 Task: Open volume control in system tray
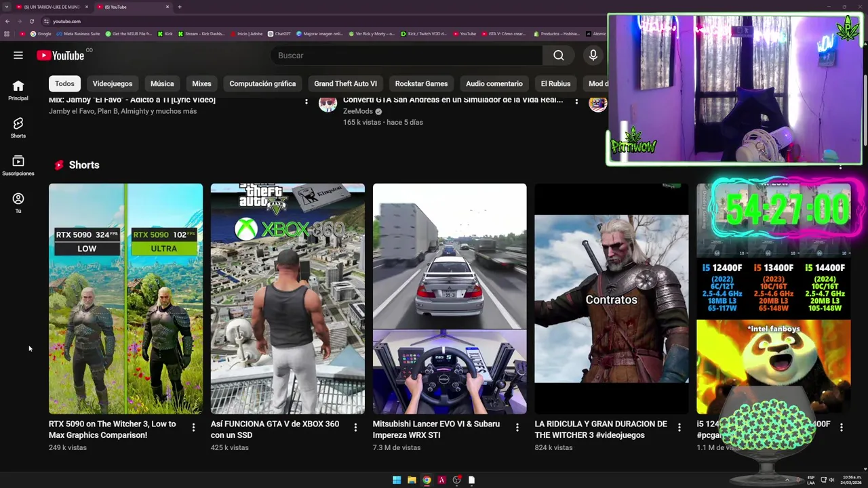831,480
